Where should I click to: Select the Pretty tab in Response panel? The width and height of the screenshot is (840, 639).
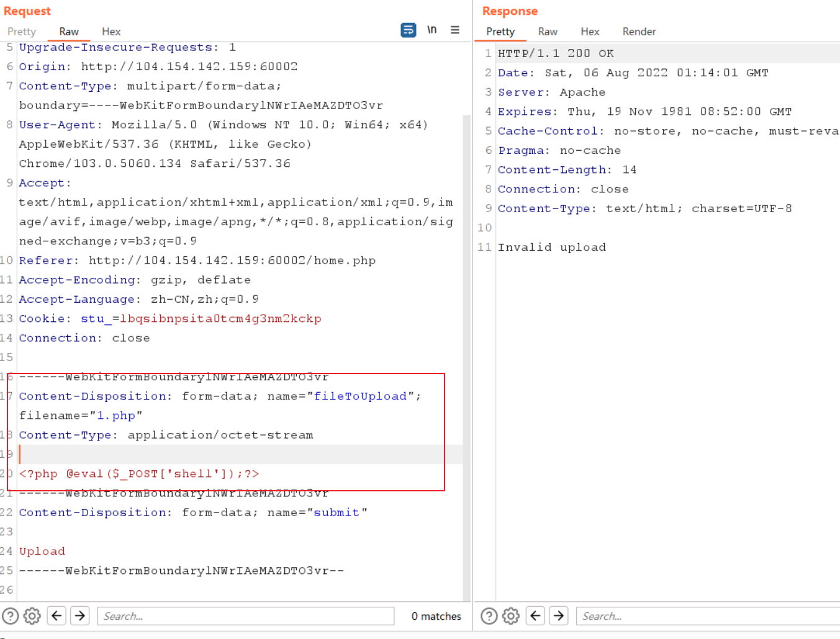point(500,32)
